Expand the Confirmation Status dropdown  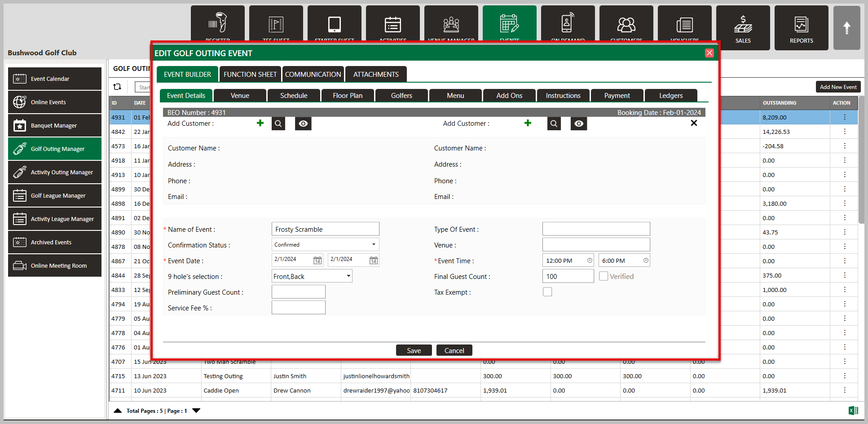326,245
